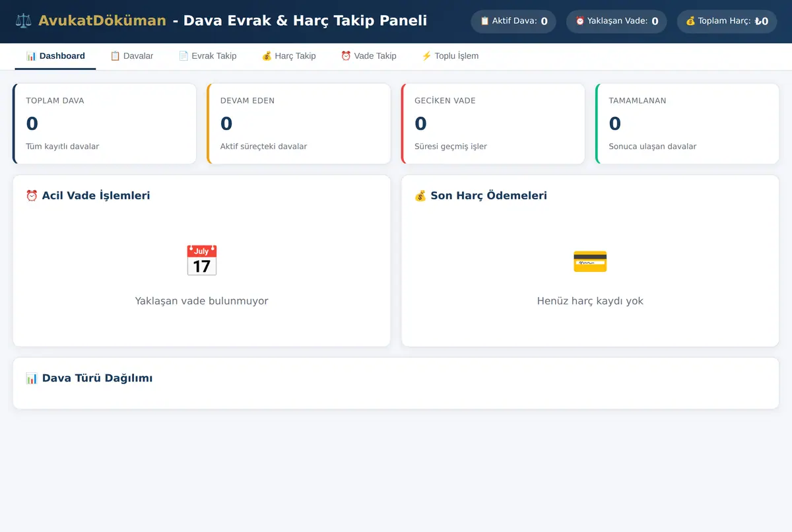Select the Vade Takip tab

click(368, 56)
